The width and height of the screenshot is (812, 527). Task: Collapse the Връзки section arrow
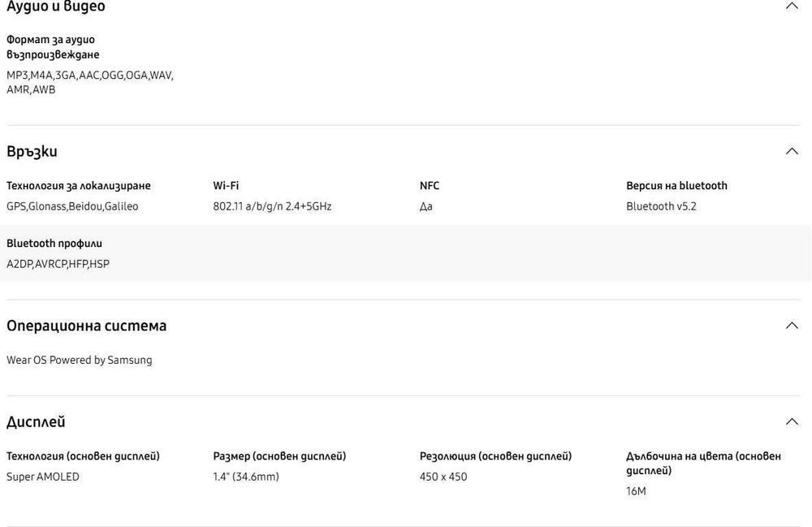tap(792, 151)
